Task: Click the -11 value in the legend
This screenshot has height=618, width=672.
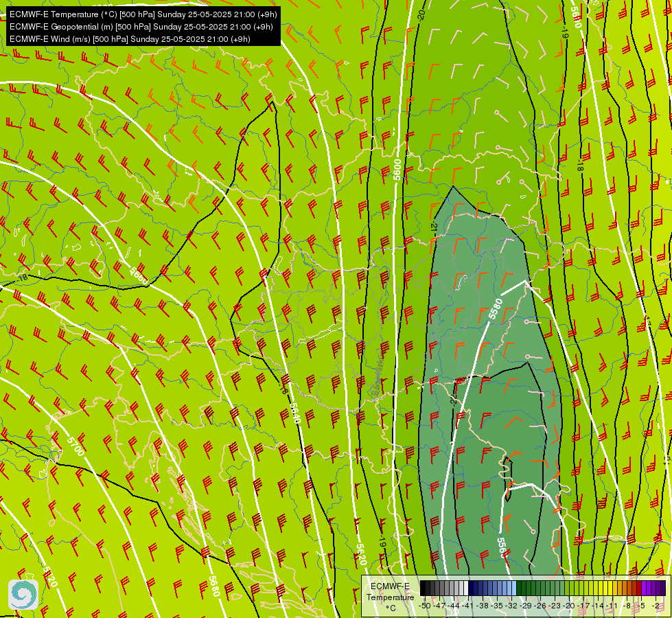Action: point(612,606)
